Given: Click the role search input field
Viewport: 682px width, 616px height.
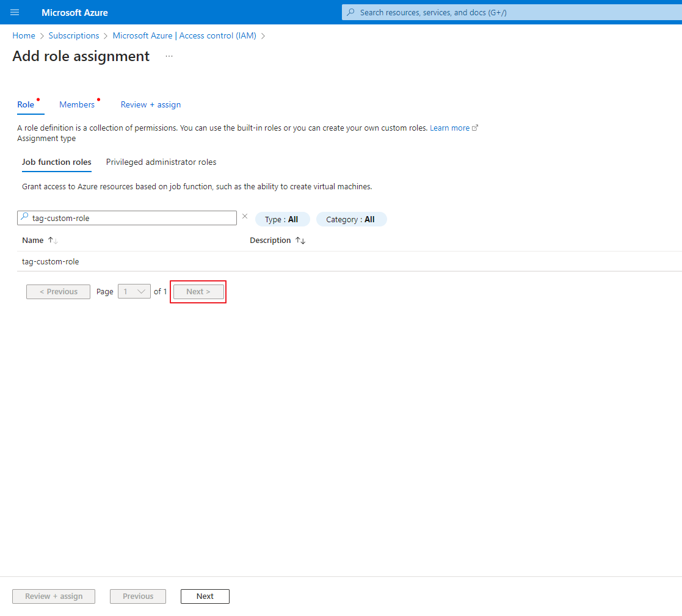Looking at the screenshot, I should (x=131, y=218).
